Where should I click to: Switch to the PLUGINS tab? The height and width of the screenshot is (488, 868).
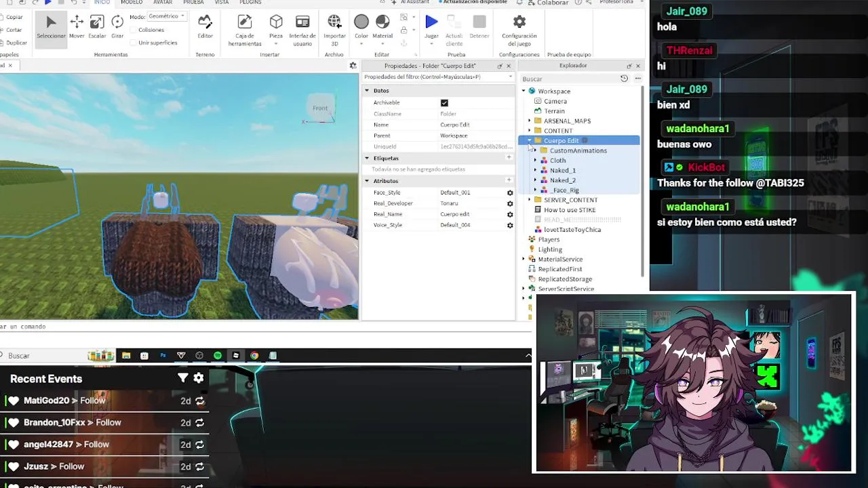(250, 3)
